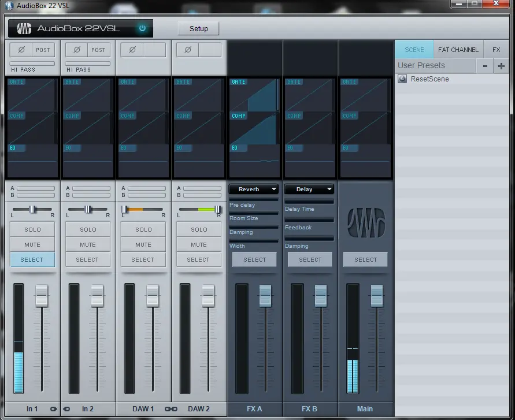Click the In 1 HI PASS slider
The image size is (515, 420).
pos(32,64)
